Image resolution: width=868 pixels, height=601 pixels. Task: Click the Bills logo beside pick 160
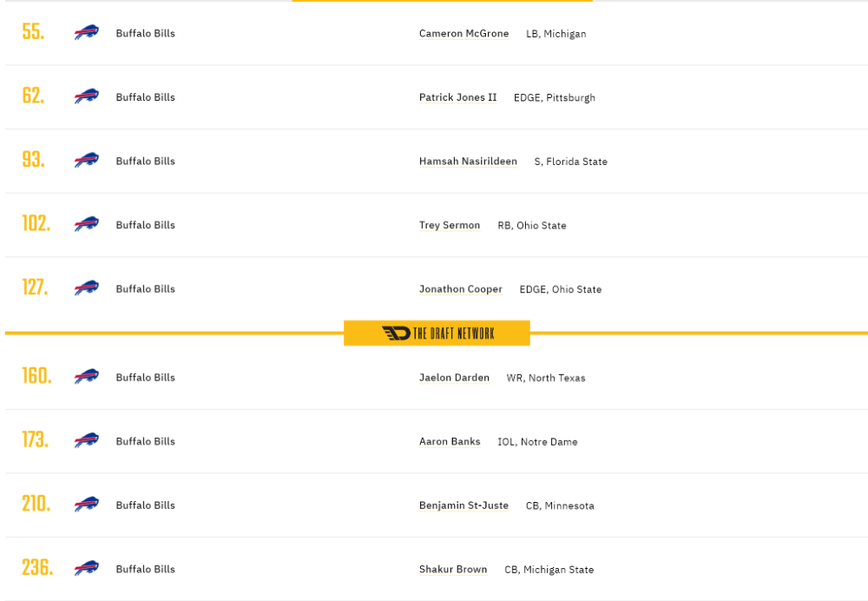point(86,377)
